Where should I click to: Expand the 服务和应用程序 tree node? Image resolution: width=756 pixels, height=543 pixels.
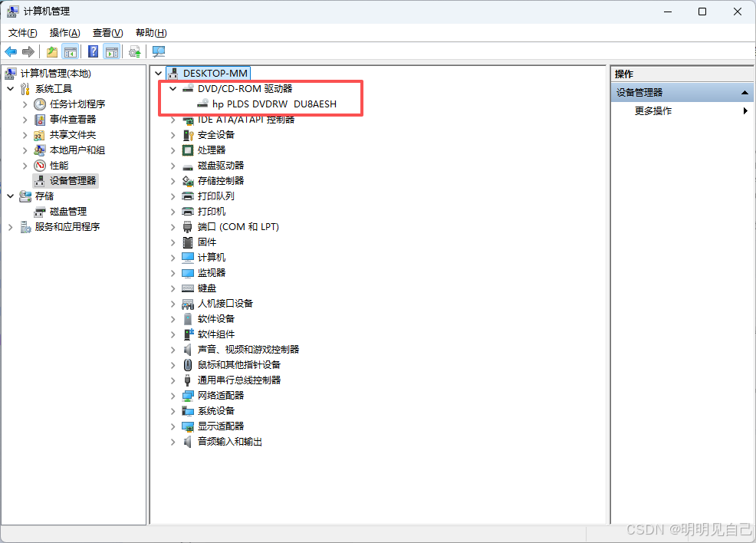10,227
